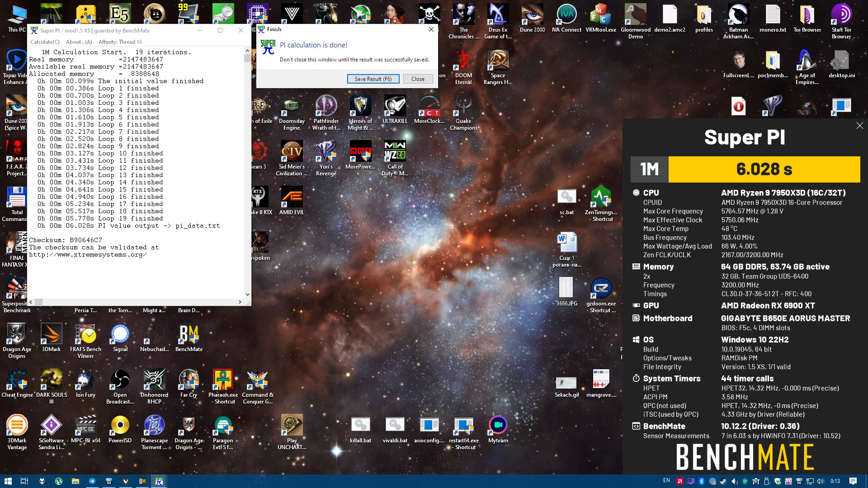Click the Super PI vertical scrollbar down arrow
Image resolution: width=868 pixels, height=488 pixels.
(247, 294)
